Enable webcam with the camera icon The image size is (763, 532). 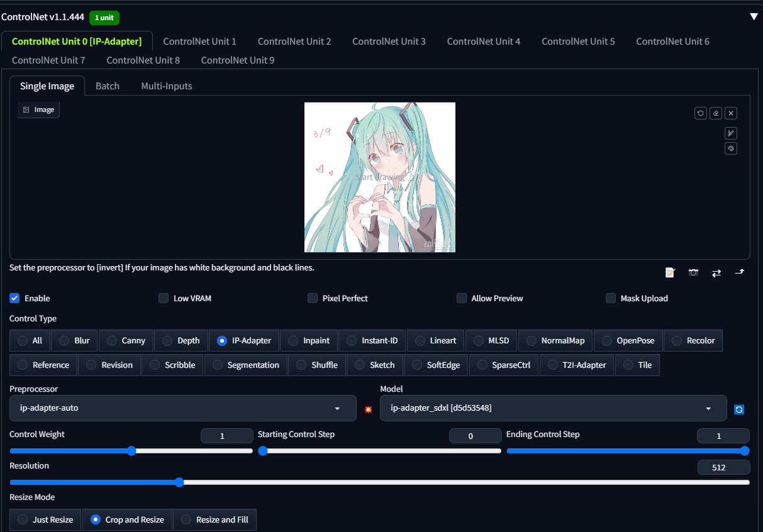(x=693, y=272)
